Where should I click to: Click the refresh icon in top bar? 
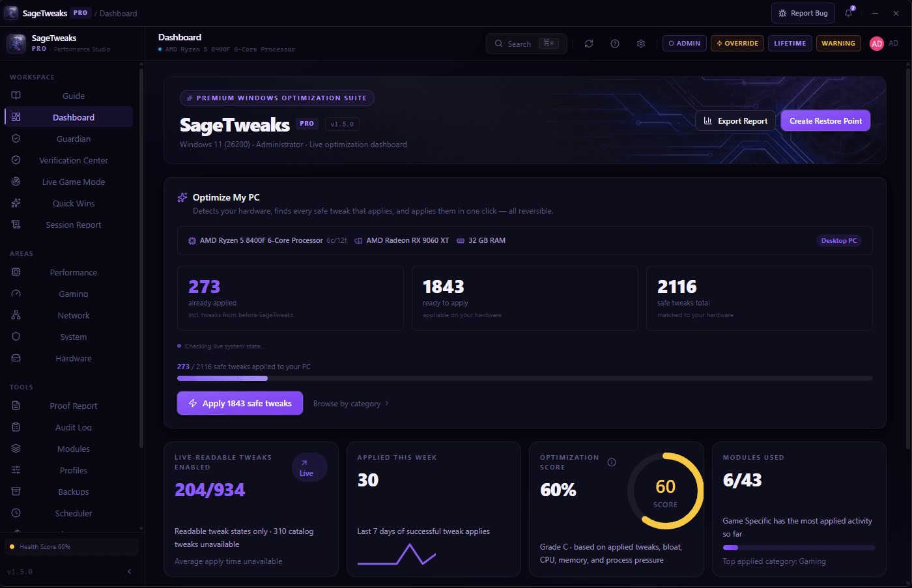coord(589,44)
